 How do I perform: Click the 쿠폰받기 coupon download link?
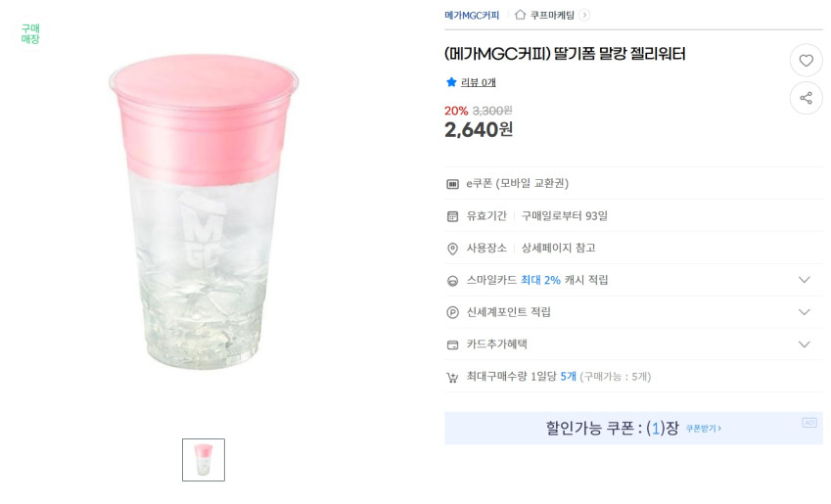click(x=703, y=429)
